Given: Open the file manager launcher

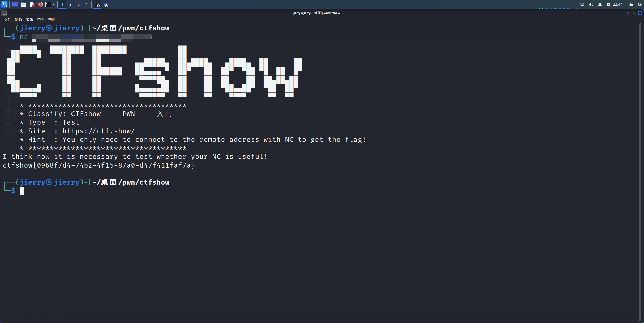Looking at the screenshot, I should (23, 4).
